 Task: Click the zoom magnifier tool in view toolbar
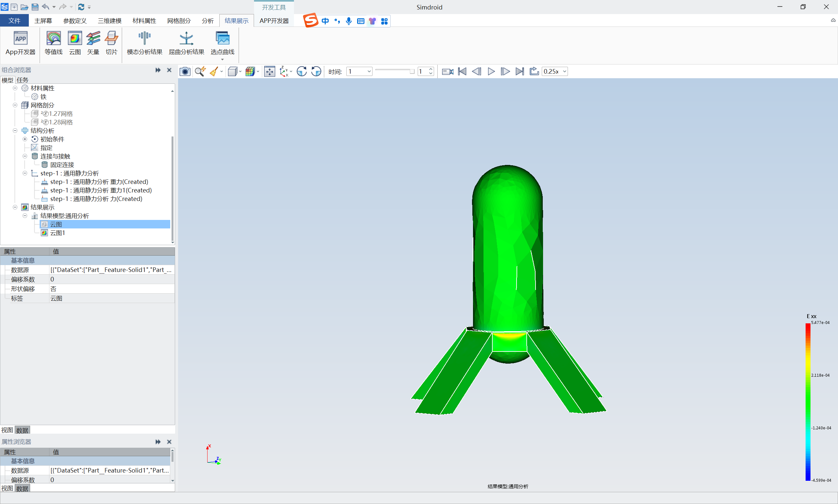200,71
